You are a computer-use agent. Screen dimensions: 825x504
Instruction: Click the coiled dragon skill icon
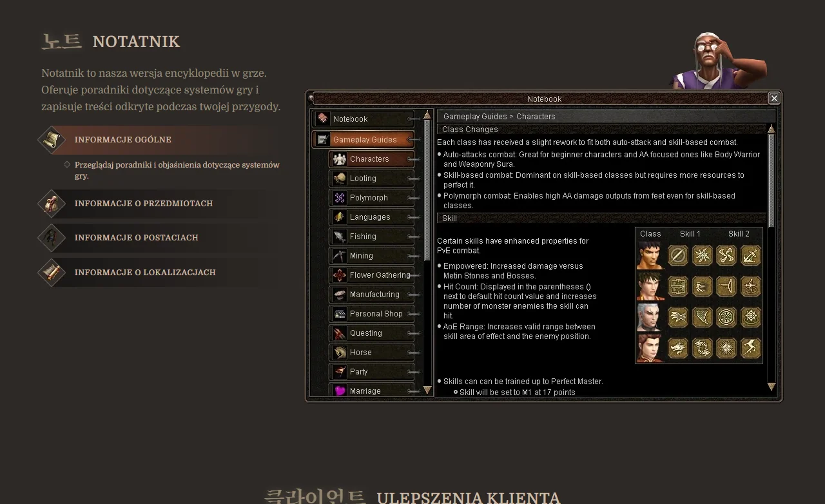[703, 348]
